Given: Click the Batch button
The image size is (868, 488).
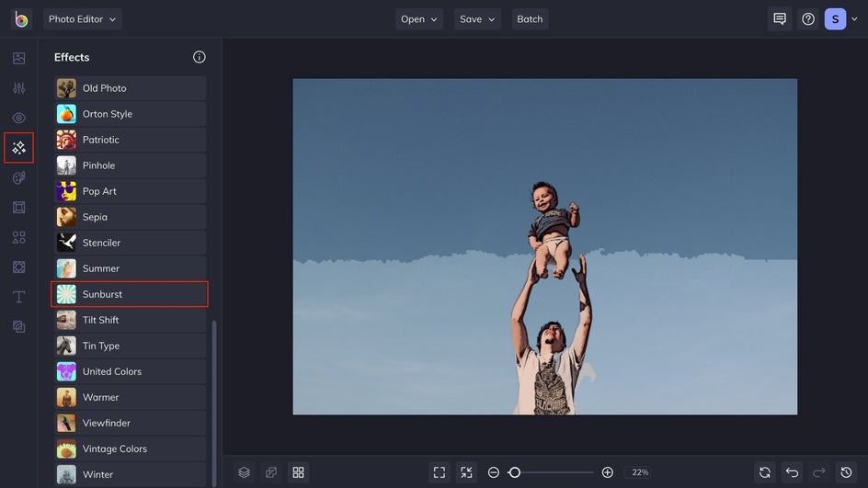Looking at the screenshot, I should 530,19.
